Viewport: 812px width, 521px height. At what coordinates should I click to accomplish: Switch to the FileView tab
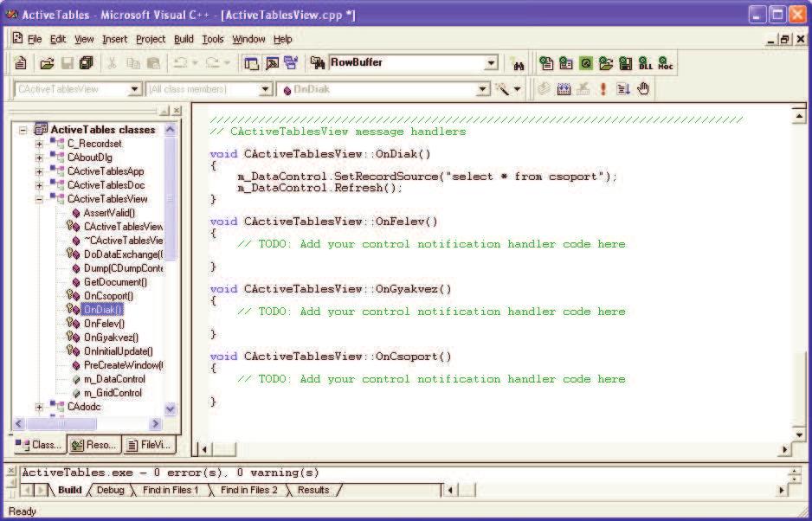[149, 445]
